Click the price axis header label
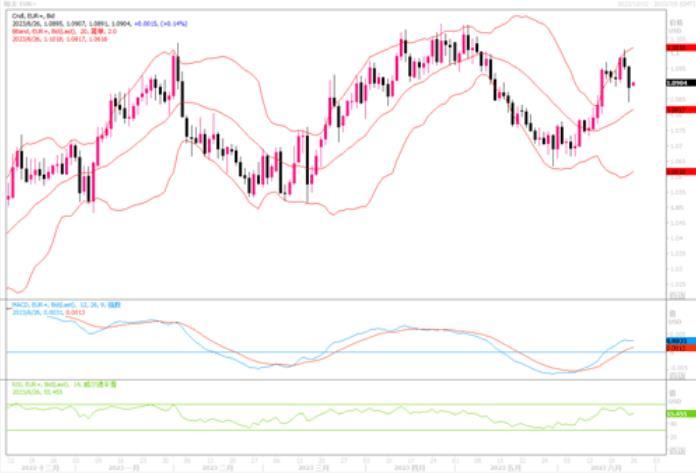696x474 pixels. [x=677, y=18]
